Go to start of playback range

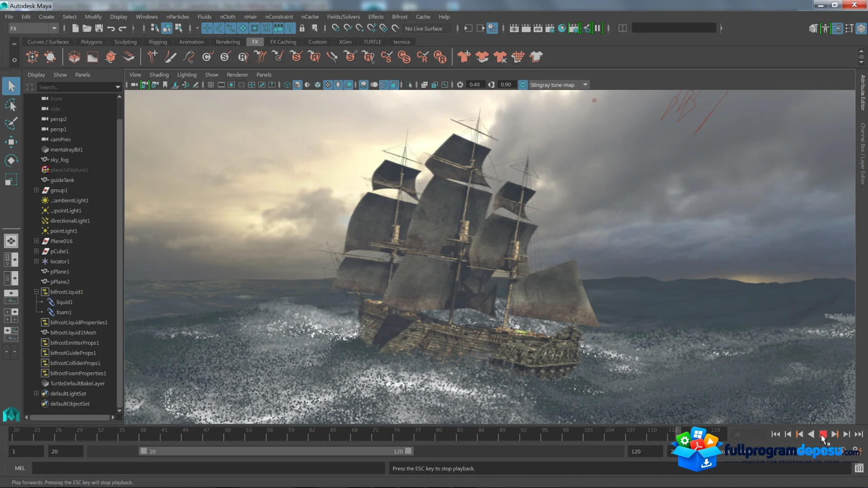point(776,434)
